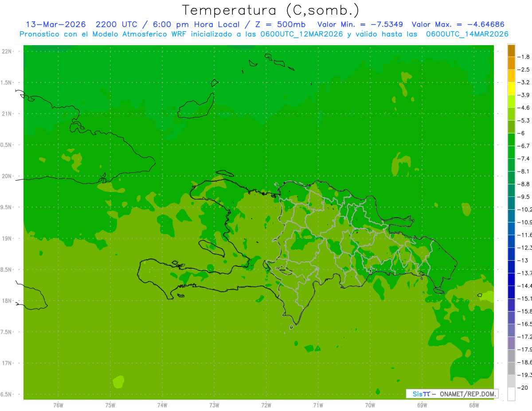
Task: Click the 'Valor Min. = -7.5349' readout
Action: [x=360, y=24]
